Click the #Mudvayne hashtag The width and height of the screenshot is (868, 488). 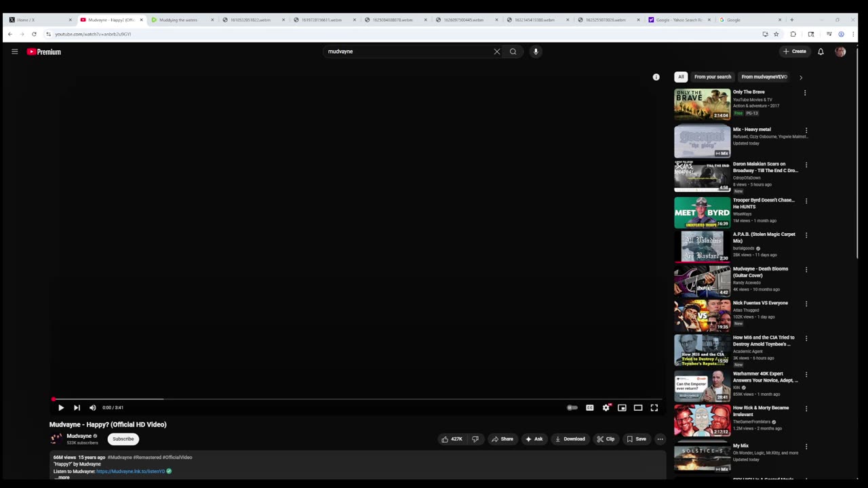tap(119, 457)
